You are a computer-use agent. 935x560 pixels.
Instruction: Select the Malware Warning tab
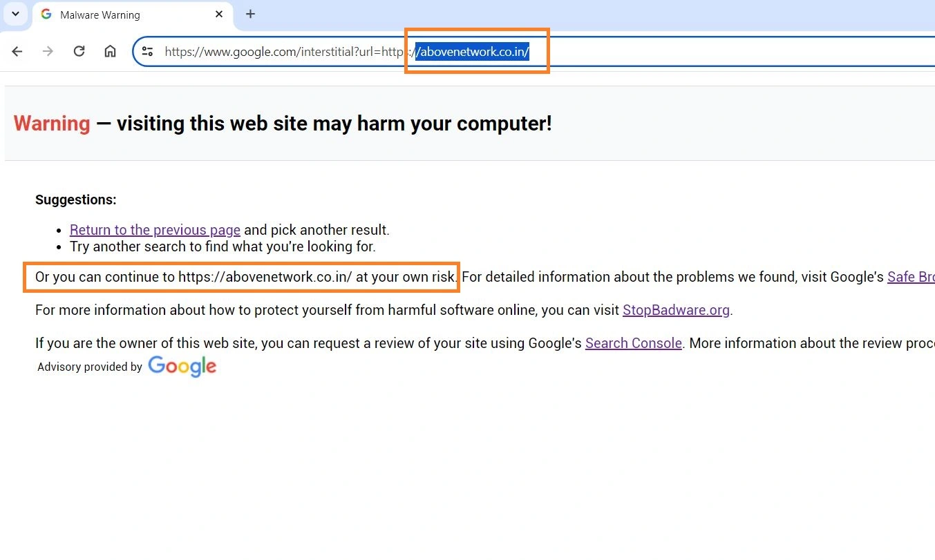(x=131, y=15)
